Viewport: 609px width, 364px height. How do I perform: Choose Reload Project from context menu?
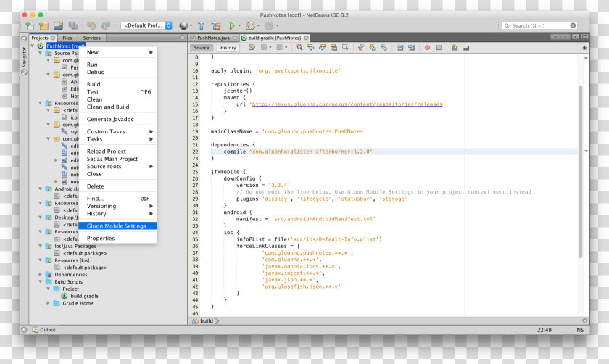click(118, 151)
